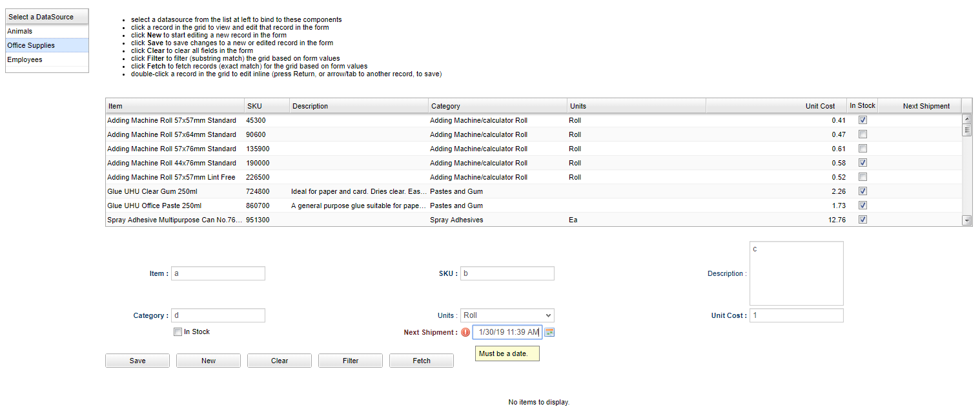Sort grid by Category column header

point(498,106)
